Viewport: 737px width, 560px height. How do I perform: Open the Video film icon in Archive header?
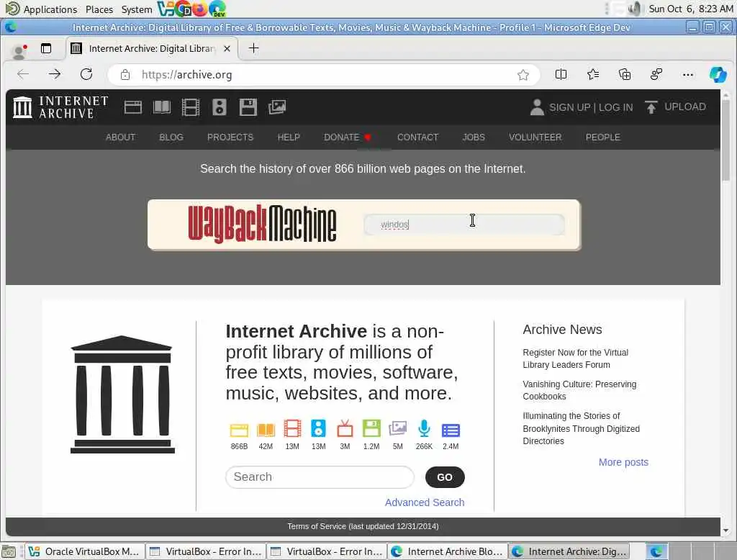(x=190, y=107)
